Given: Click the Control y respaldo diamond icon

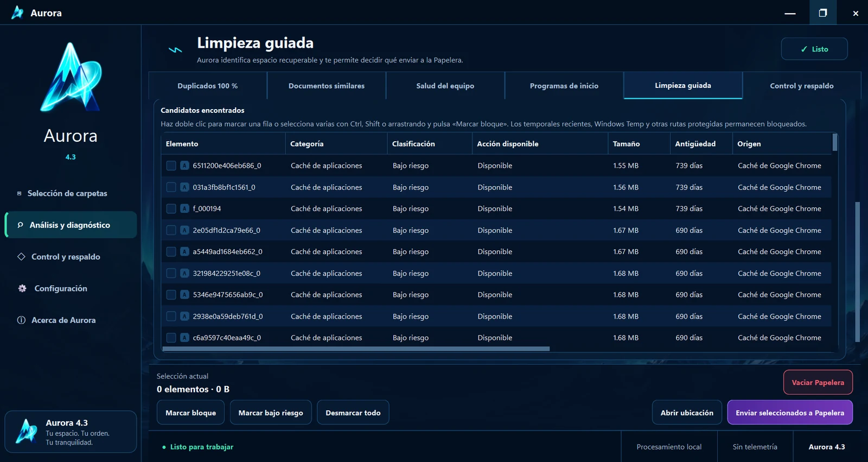Looking at the screenshot, I should pyautogui.click(x=21, y=257).
